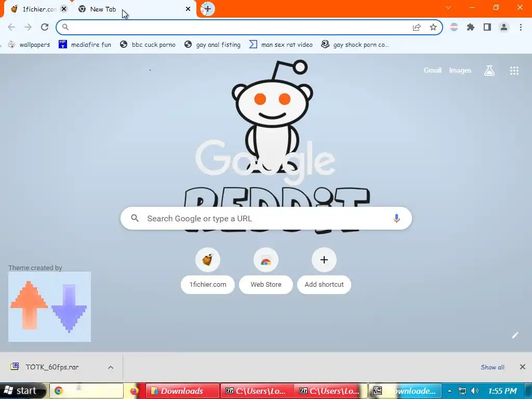Open the VNC taskbar window
Viewport: 532px width, 399px height.
(x=405, y=391)
